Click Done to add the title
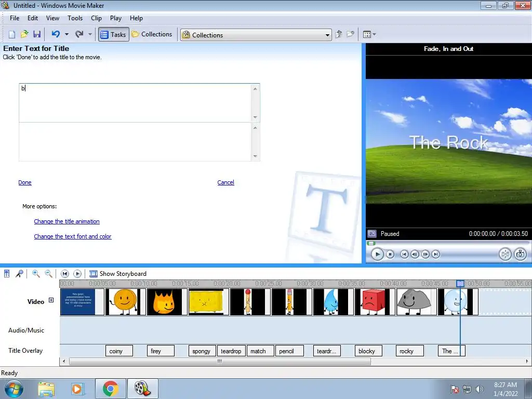This screenshot has width=532, height=399. pos(25,182)
